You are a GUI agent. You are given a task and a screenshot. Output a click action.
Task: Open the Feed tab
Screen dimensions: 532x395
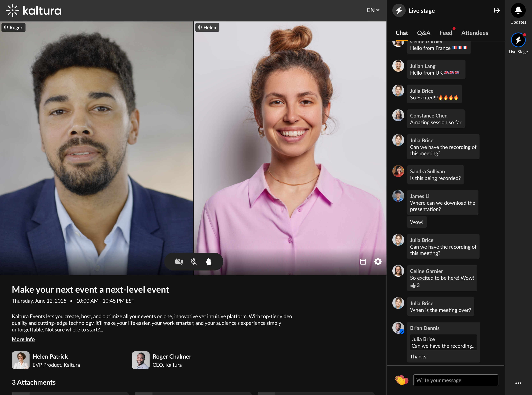tap(446, 33)
